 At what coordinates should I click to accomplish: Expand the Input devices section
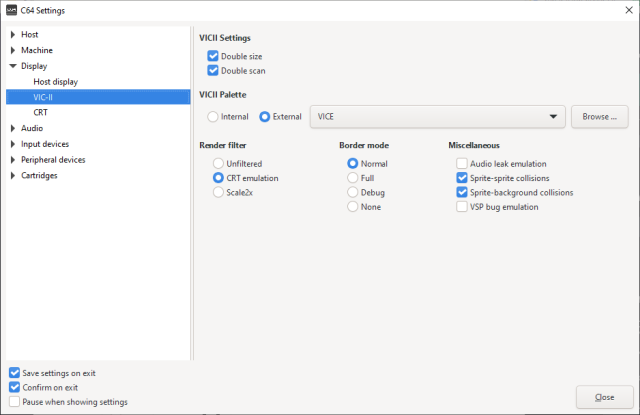click(x=13, y=144)
